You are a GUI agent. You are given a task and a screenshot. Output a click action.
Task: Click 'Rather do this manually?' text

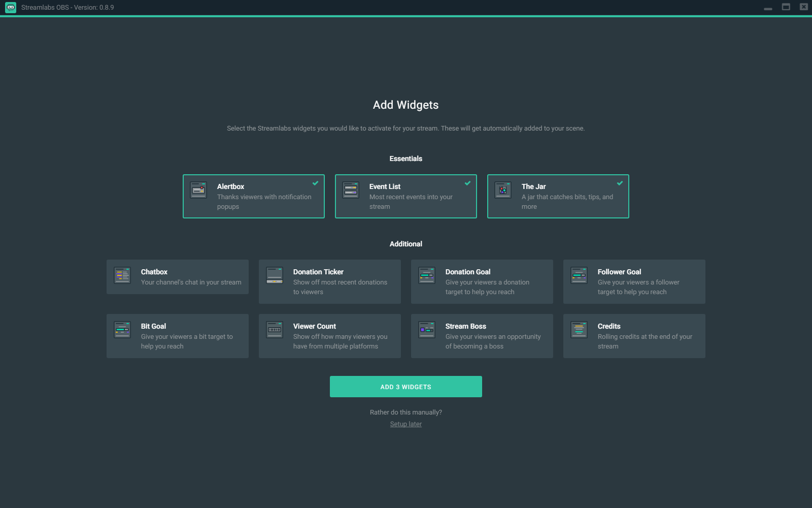point(406,412)
